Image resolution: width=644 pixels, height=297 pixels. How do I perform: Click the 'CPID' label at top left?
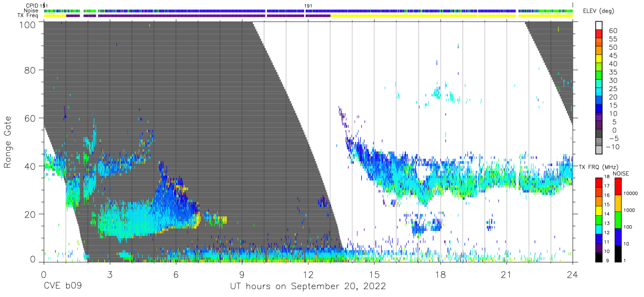(x=31, y=6)
